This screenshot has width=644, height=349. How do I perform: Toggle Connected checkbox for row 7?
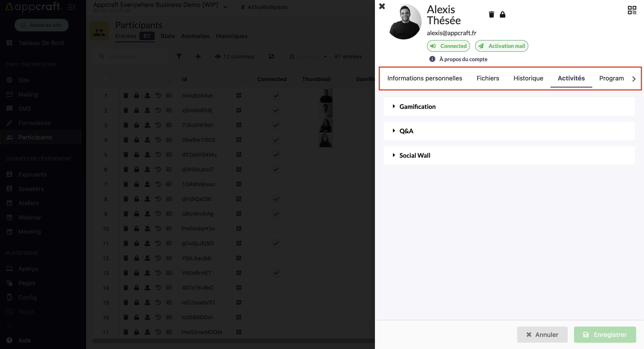click(x=276, y=184)
